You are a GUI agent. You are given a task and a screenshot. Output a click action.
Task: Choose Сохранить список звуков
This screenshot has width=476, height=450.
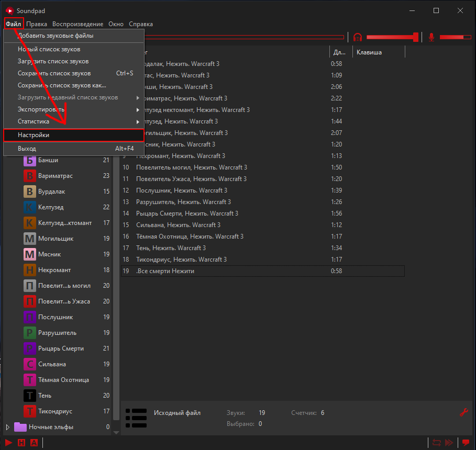[x=74, y=73]
